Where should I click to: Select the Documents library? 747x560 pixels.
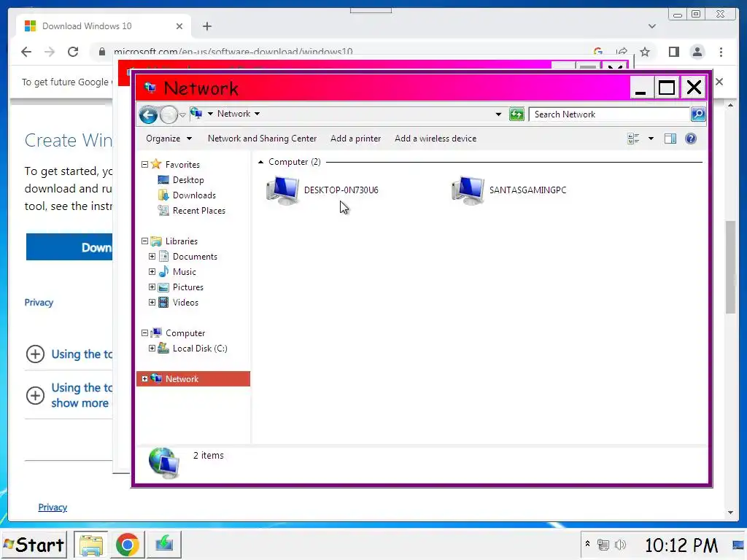tap(195, 257)
